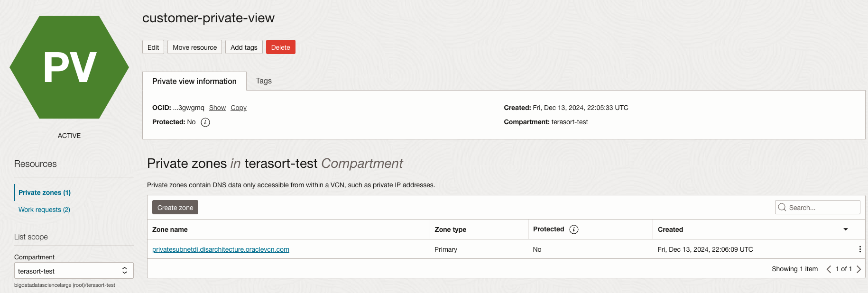Click info icon in Protected column header
The height and width of the screenshot is (293, 868).
coord(574,229)
